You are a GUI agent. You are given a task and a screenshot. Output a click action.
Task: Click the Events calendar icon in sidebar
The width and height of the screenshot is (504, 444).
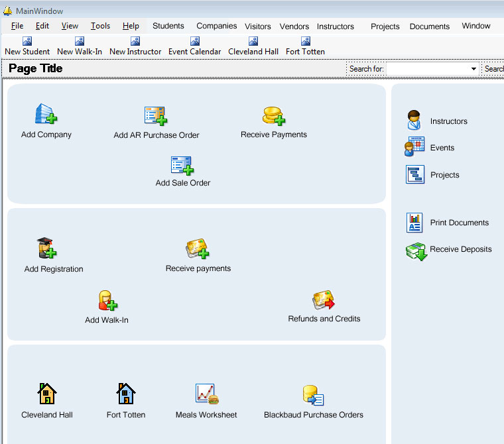(x=414, y=146)
